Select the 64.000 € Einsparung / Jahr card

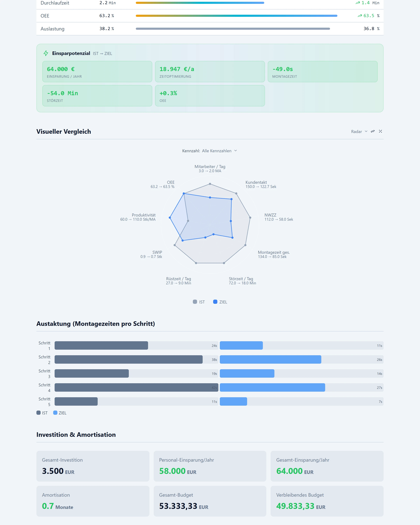point(97,72)
